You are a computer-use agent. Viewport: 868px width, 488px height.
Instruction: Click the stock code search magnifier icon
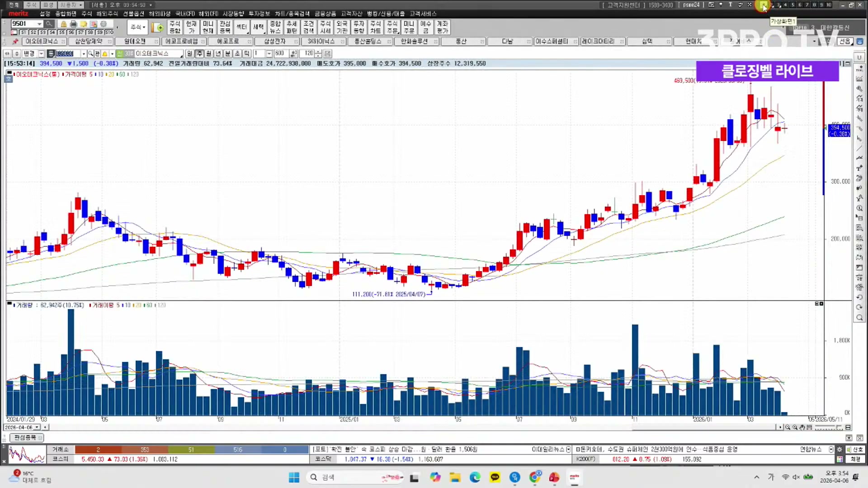click(90, 53)
